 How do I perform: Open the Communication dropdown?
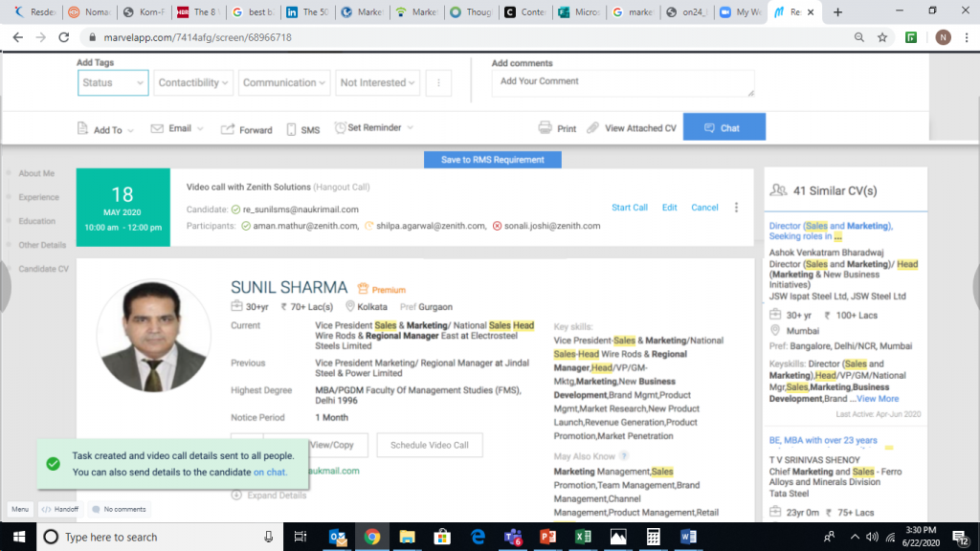(x=283, y=82)
